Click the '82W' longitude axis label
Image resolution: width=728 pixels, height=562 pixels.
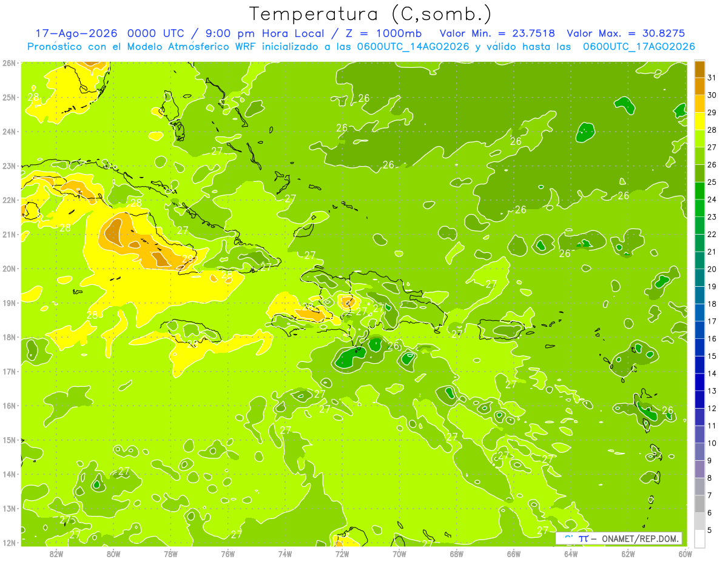point(56,554)
